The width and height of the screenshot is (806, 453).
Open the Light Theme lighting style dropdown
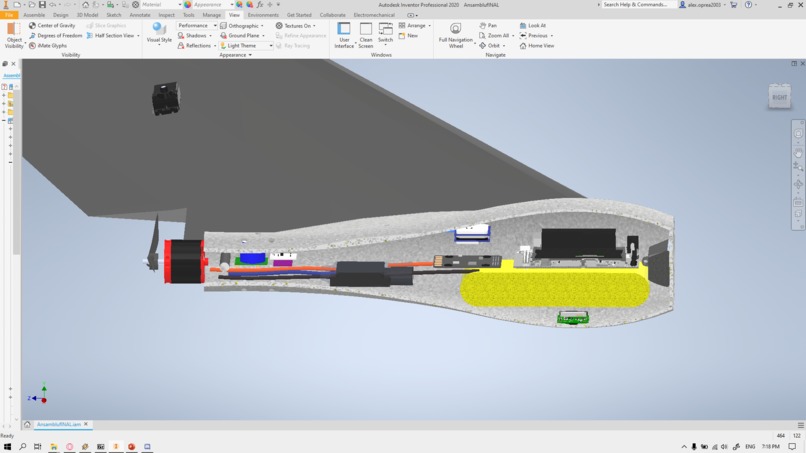click(246, 46)
